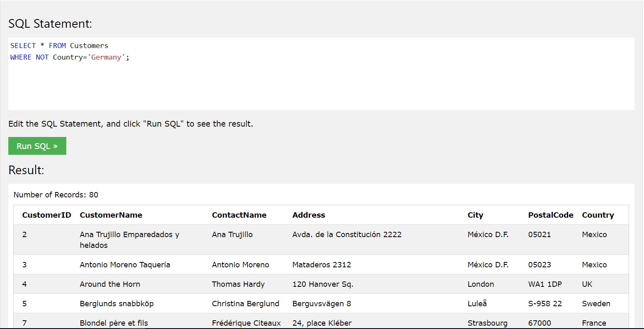644x329 pixels.
Task: Click the PostalCode column header
Action: [x=551, y=215]
